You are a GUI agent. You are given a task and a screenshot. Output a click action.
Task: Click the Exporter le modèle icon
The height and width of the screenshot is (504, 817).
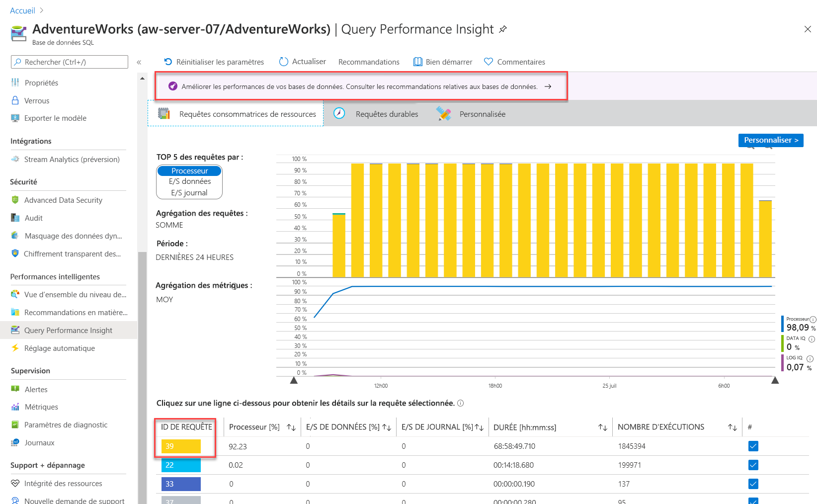pyautogui.click(x=15, y=118)
